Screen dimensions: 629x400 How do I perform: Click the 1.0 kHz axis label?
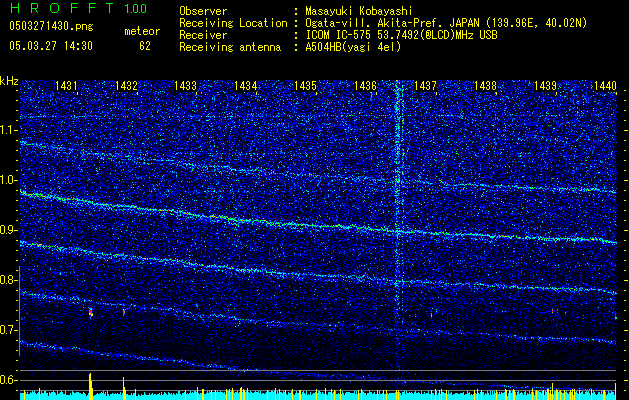point(9,180)
